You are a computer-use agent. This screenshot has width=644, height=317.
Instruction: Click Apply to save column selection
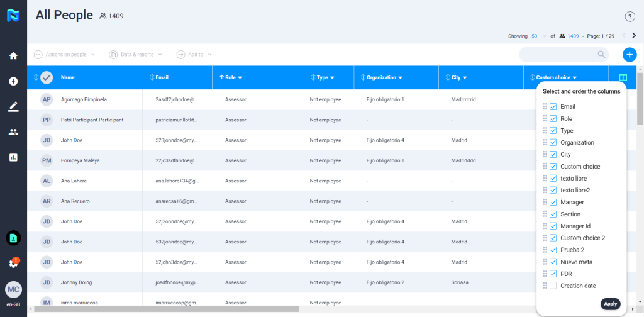[610, 304]
